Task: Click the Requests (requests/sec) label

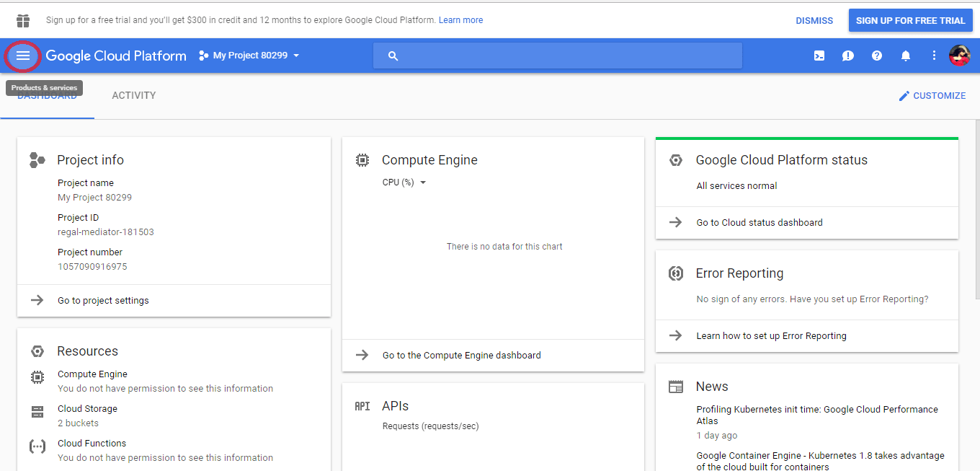Action: point(430,426)
